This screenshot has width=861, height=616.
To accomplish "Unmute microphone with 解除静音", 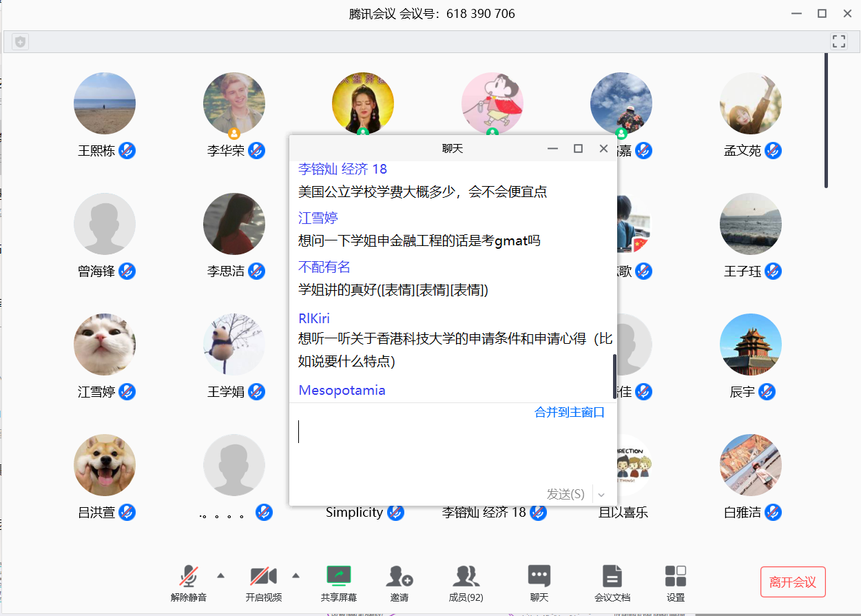I will [189, 576].
